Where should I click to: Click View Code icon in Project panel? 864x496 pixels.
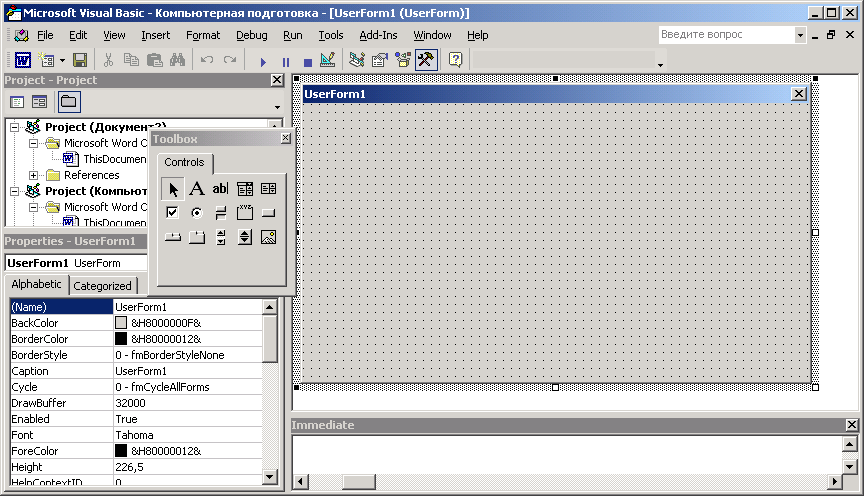tap(17, 102)
